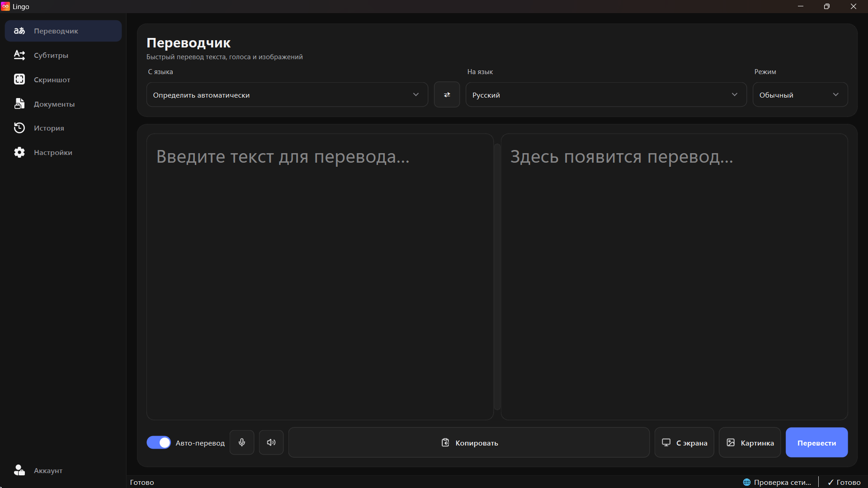The image size is (868, 488).
Task: Restore down the Lingo window
Action: click(x=827, y=6)
